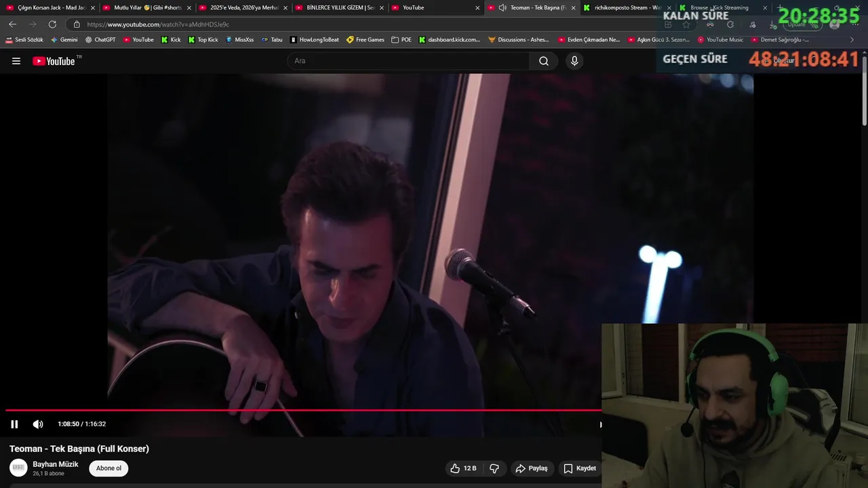Viewport: 868px width, 488px height.
Task: Expand the POE bookmarks folder
Action: click(401, 40)
